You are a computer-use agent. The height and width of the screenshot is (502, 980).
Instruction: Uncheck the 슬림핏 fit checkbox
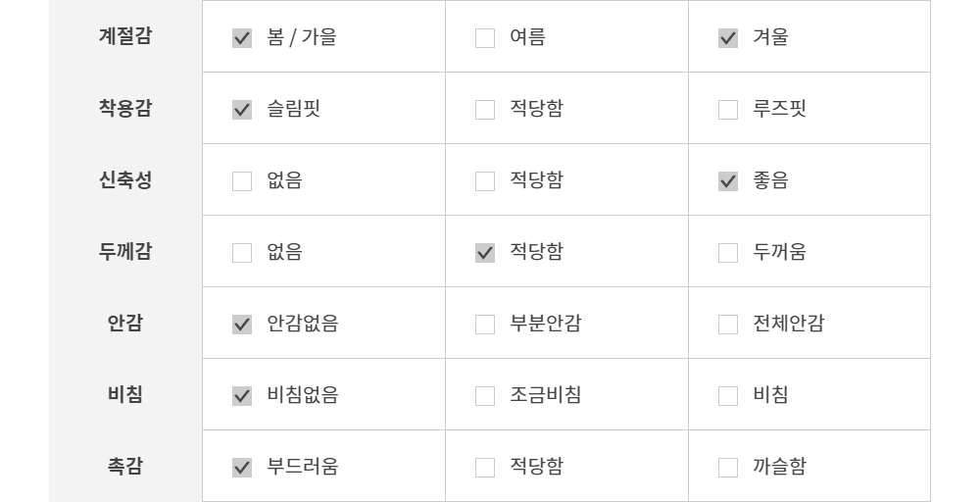click(242, 110)
